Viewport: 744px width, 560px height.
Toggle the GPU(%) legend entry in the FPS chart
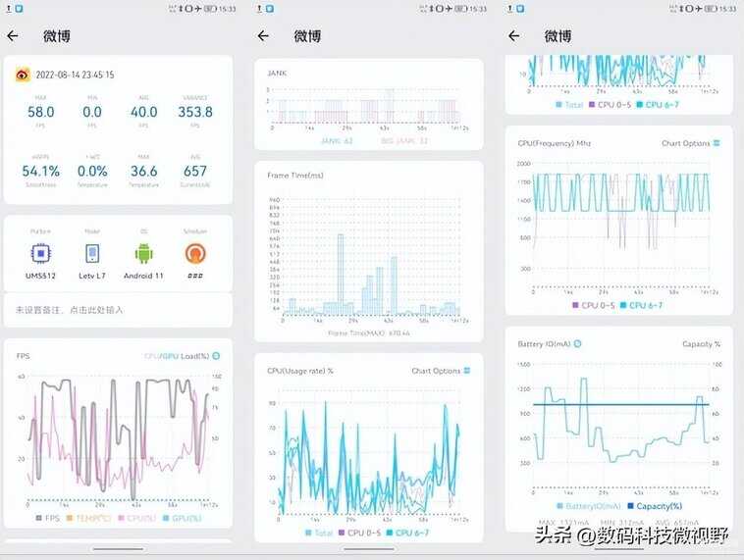(183, 518)
